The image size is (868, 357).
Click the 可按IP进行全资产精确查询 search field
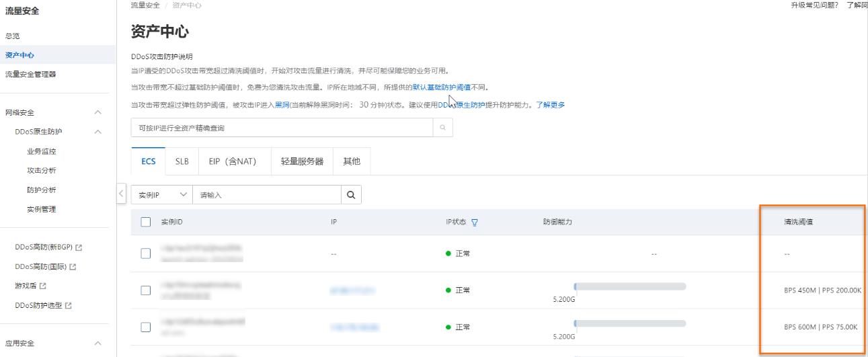(x=281, y=128)
